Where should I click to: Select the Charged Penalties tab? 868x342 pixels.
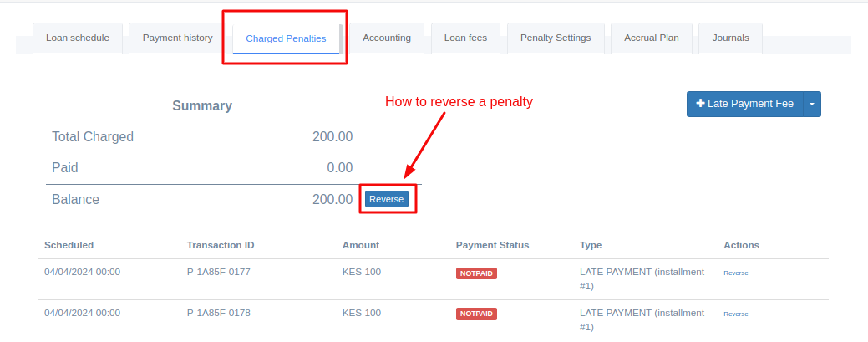(287, 38)
